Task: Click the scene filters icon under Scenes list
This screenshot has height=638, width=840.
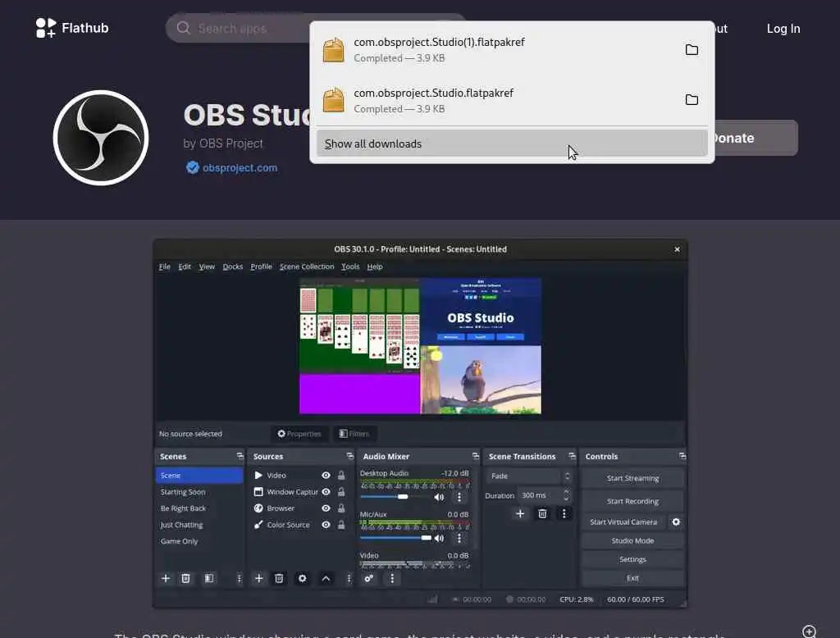Action: pos(209,578)
